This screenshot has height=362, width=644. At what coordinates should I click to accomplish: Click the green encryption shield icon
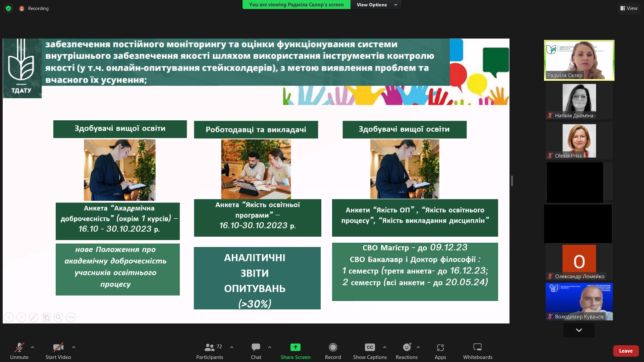(x=8, y=8)
